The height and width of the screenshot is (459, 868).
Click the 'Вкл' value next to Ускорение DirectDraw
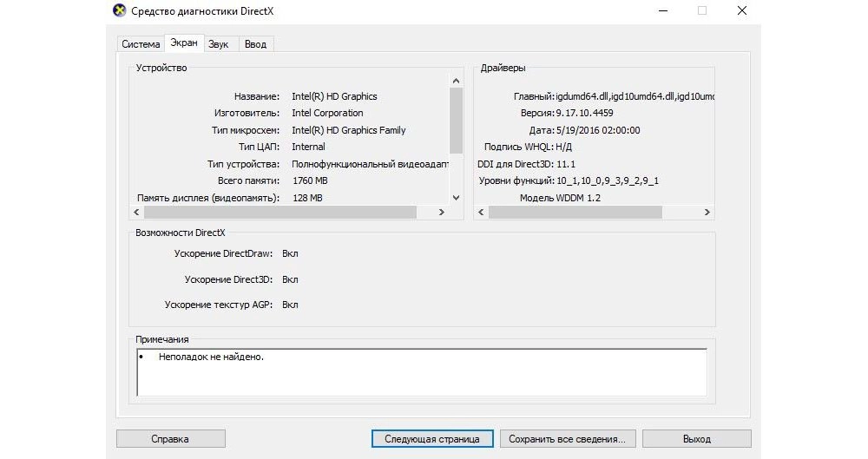[290, 253]
